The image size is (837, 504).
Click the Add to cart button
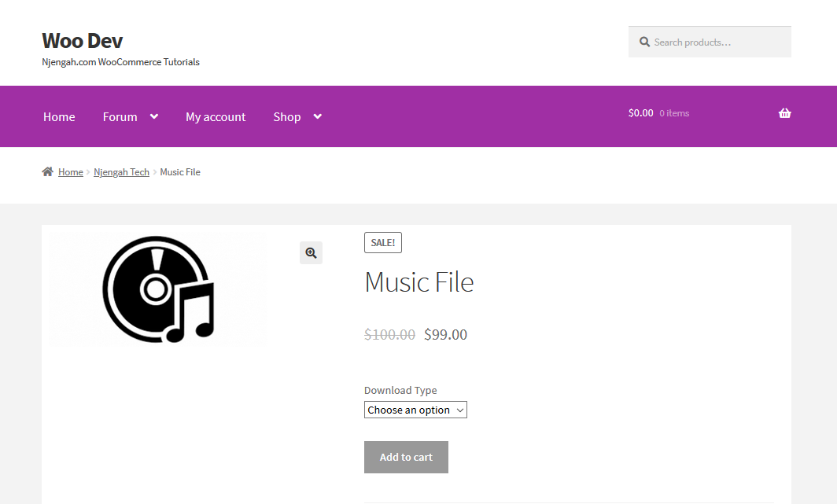pos(406,457)
